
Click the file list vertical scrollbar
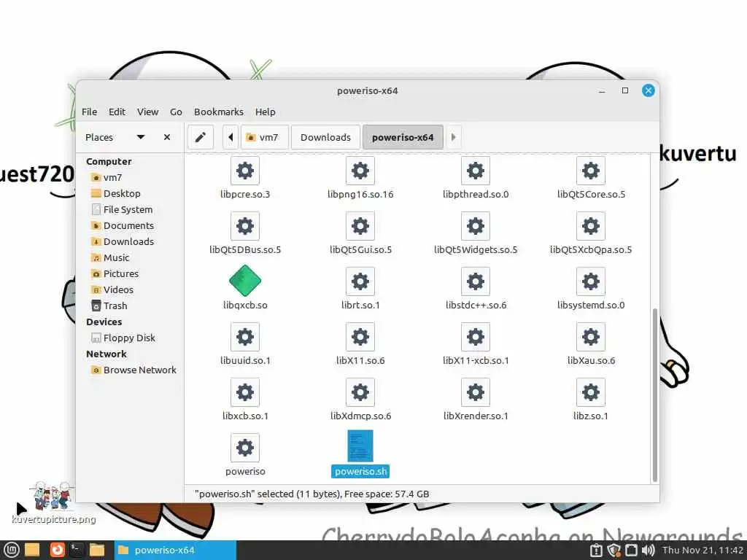pos(654,394)
